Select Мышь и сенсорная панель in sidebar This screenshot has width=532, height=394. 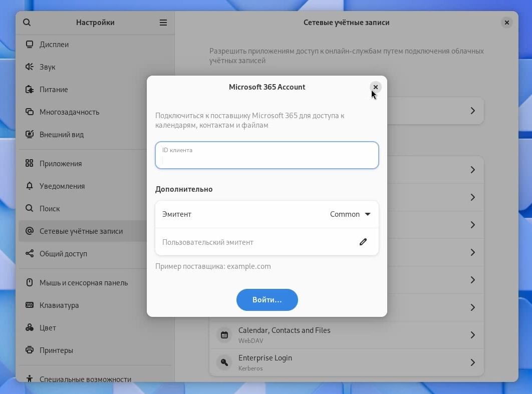[95, 282]
